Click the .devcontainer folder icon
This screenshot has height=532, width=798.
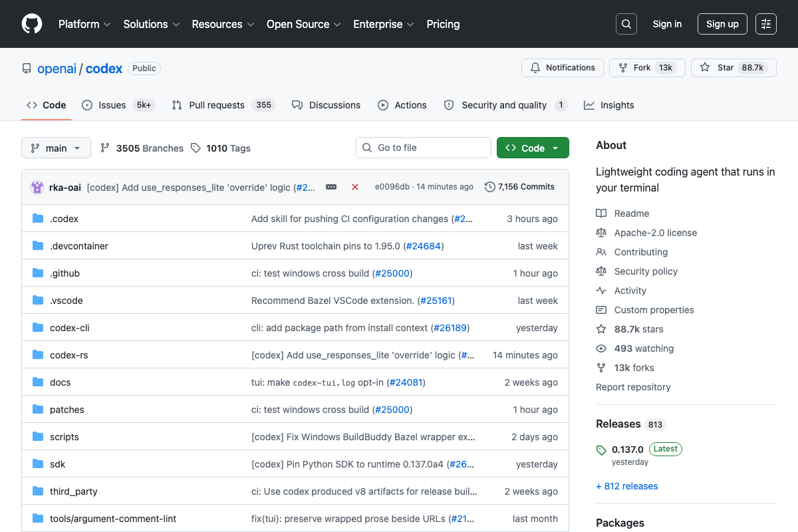point(38,246)
